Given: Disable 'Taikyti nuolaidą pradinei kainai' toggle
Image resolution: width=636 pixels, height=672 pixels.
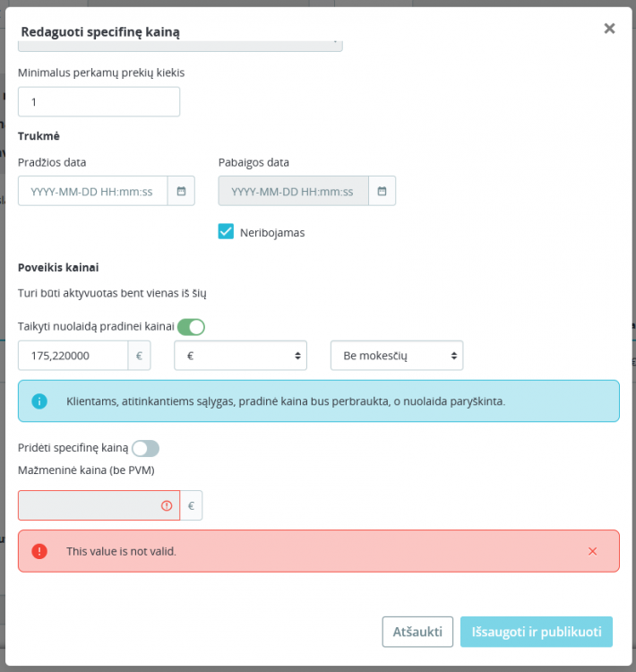Looking at the screenshot, I should click(x=191, y=327).
